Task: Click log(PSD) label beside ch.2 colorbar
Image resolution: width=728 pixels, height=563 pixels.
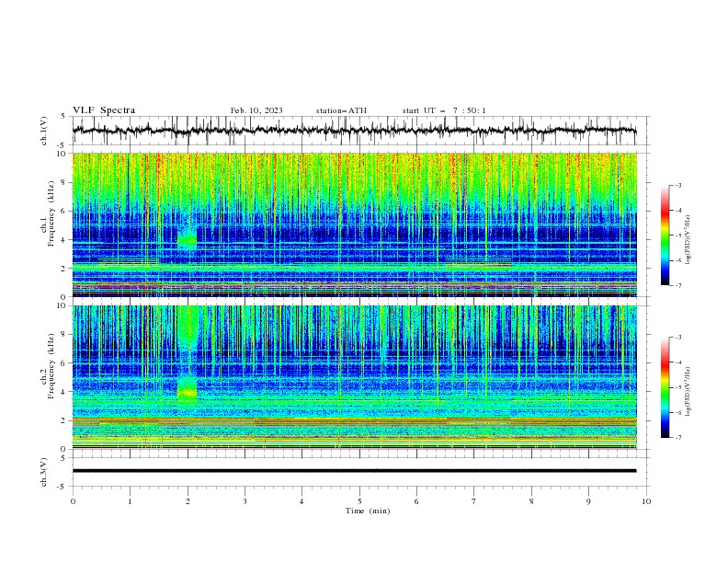Action: 688,392
